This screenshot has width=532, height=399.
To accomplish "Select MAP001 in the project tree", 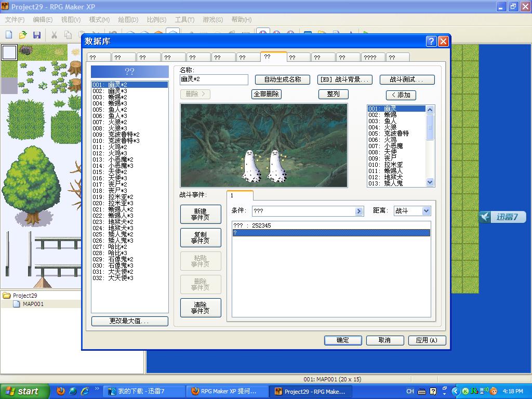I will point(33,304).
